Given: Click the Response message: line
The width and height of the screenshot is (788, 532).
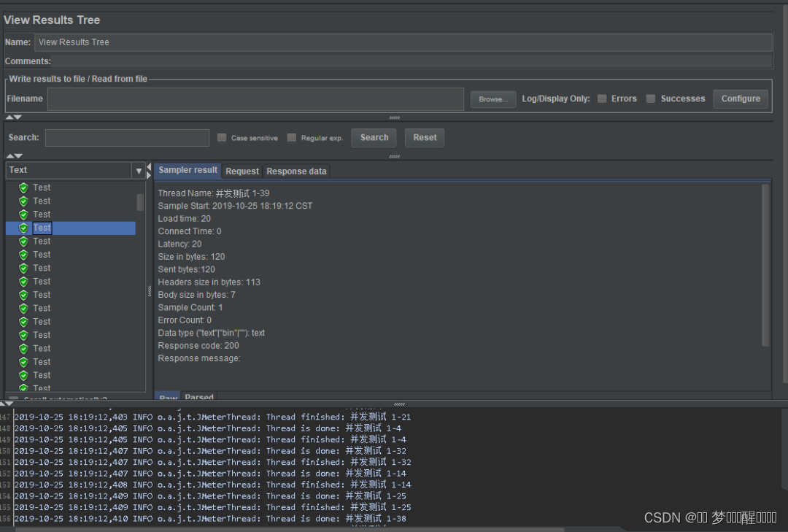Looking at the screenshot, I should tap(199, 358).
